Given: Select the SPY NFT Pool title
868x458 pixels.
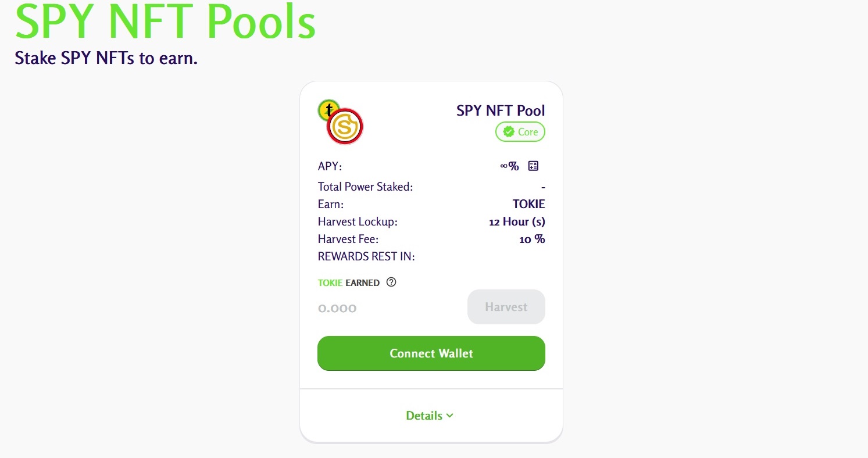Looking at the screenshot, I should pos(501,110).
